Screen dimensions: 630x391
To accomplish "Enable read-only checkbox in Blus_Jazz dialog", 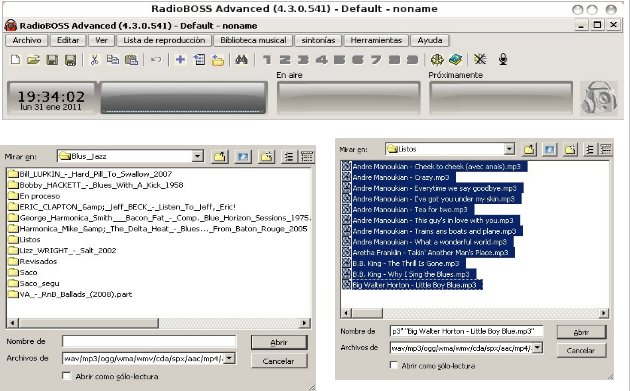I will (67, 376).
